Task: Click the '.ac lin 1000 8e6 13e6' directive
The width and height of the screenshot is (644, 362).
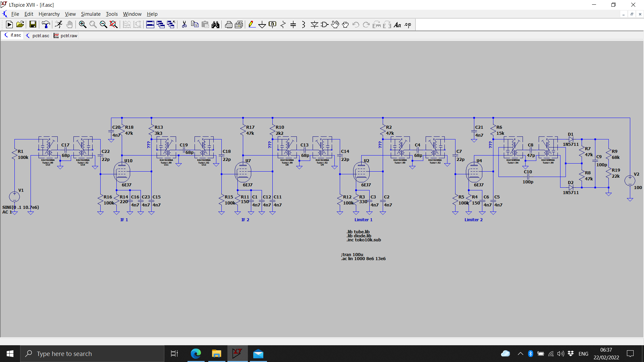Action: [363, 259]
